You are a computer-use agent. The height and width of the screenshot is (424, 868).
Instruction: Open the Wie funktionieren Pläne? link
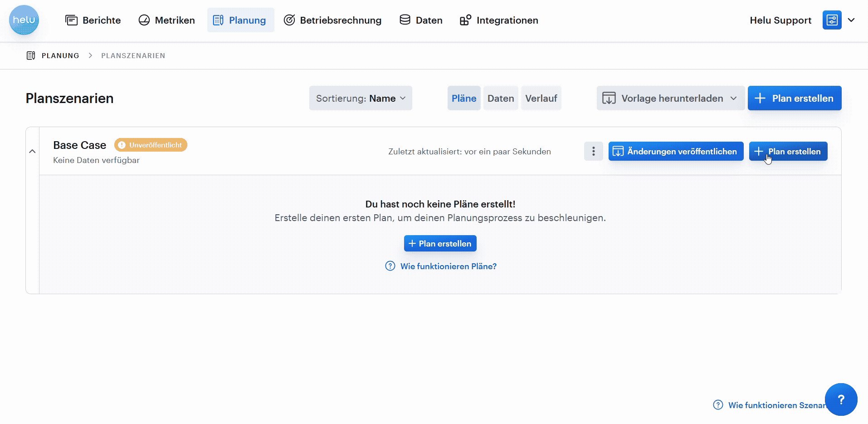[x=448, y=266]
